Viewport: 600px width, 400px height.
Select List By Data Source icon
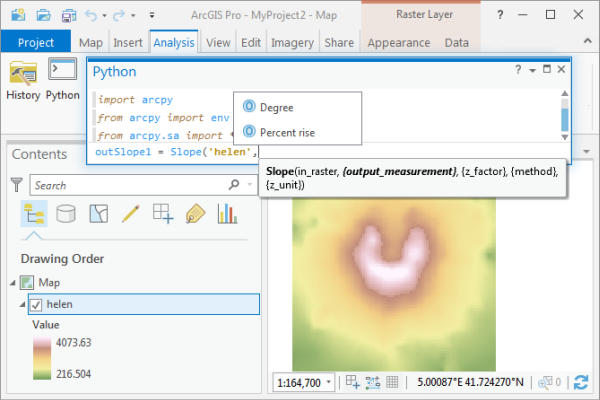[65, 213]
